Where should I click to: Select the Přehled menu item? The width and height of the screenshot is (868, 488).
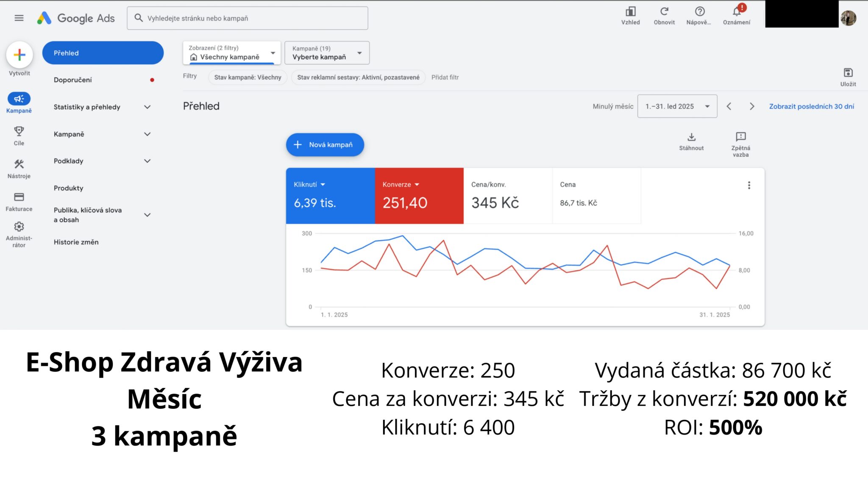click(x=103, y=53)
